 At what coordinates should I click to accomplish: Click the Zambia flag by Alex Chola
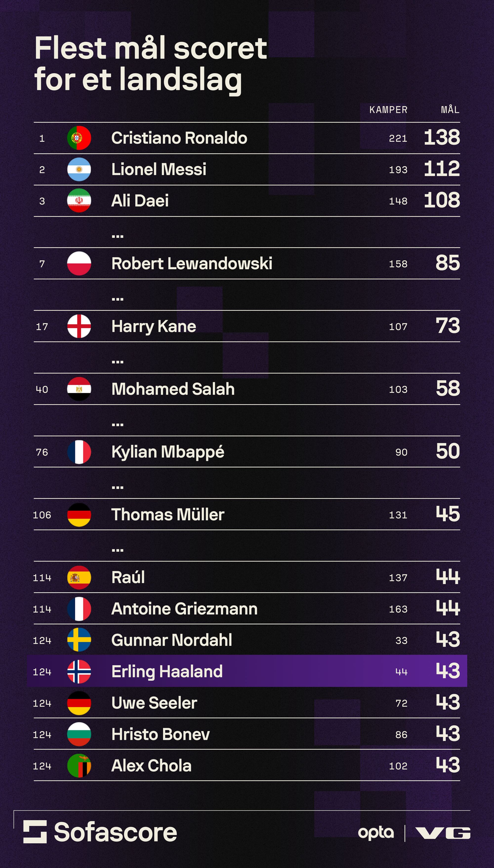[79, 765]
